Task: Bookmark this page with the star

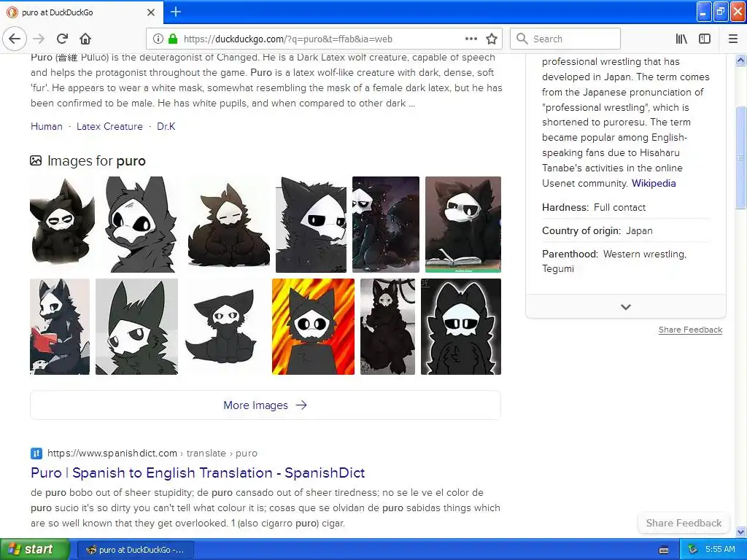Action: 492,39
